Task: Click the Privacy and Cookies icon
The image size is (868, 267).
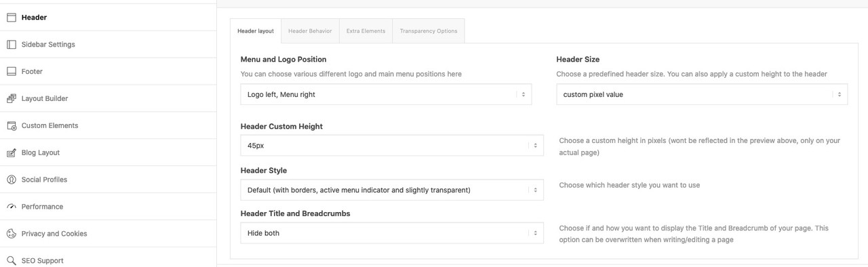Action: tap(11, 234)
